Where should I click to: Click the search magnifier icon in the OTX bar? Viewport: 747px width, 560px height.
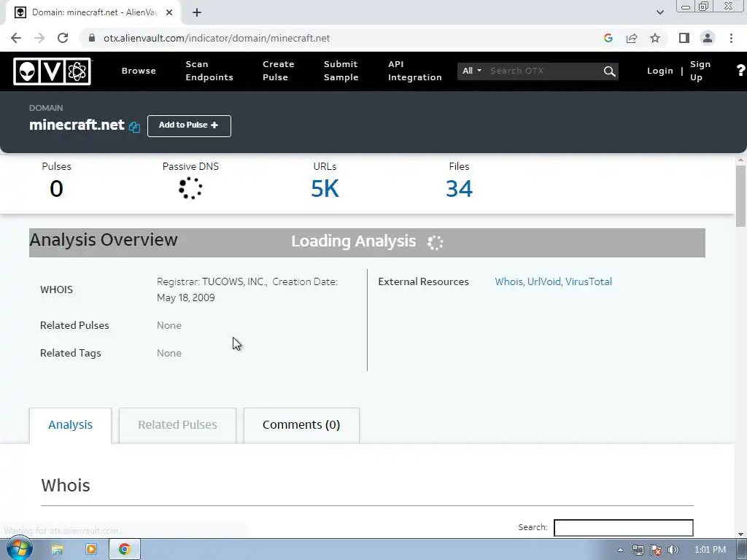[x=609, y=71]
